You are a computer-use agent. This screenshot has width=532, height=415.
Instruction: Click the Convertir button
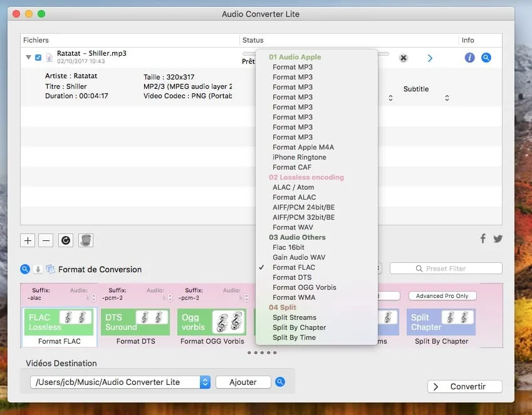pyautogui.click(x=464, y=386)
